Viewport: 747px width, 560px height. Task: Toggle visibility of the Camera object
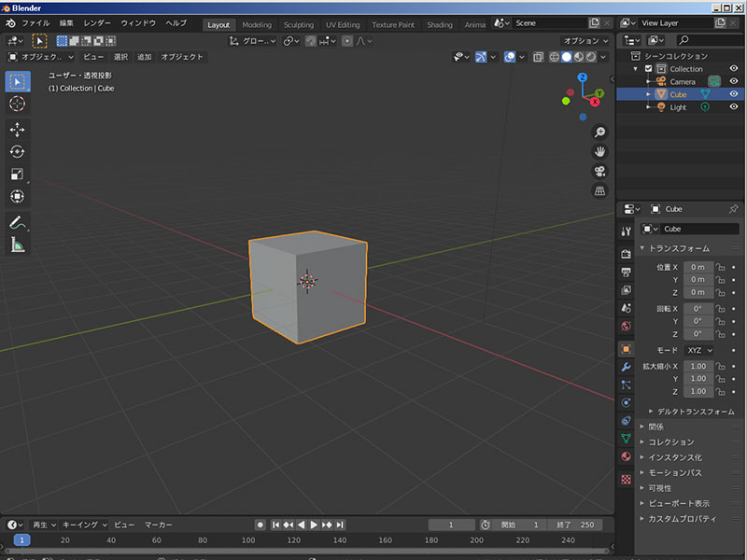coord(733,81)
